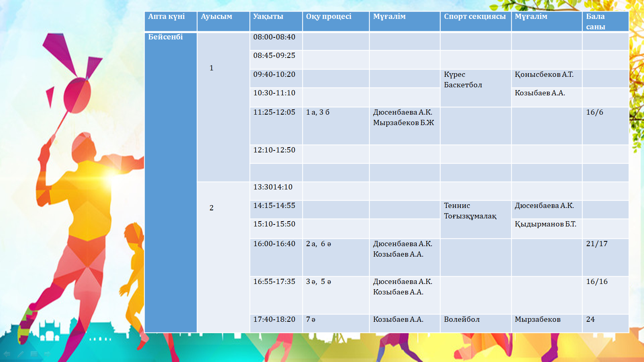
Task: Click the 10:30-11:10 time cell
Action: (276, 97)
